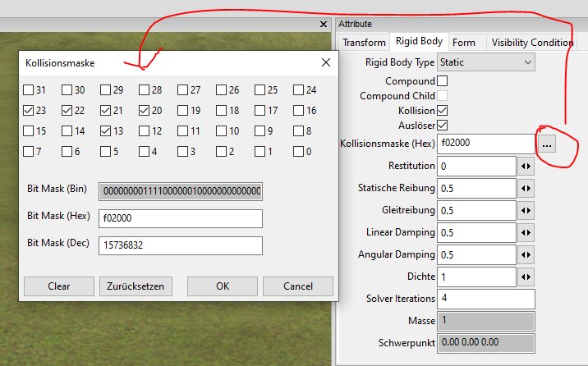Toggle the Compound checkbox
588x366 pixels.
coord(443,81)
